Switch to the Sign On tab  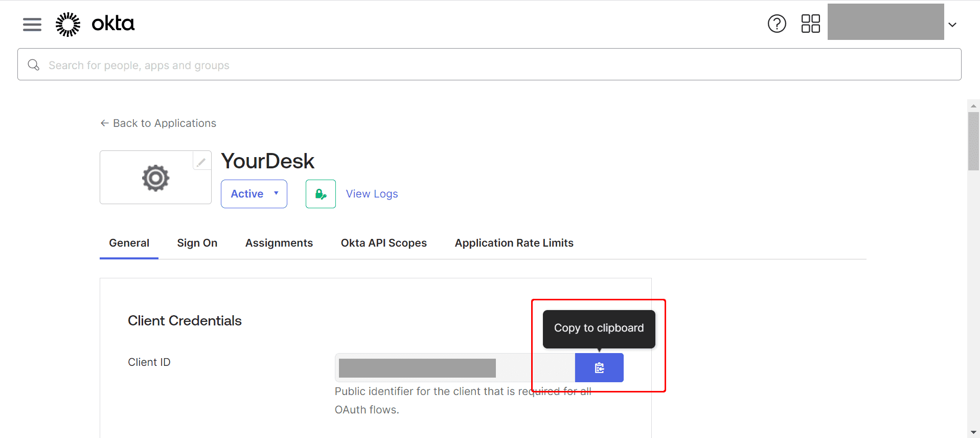(x=197, y=243)
